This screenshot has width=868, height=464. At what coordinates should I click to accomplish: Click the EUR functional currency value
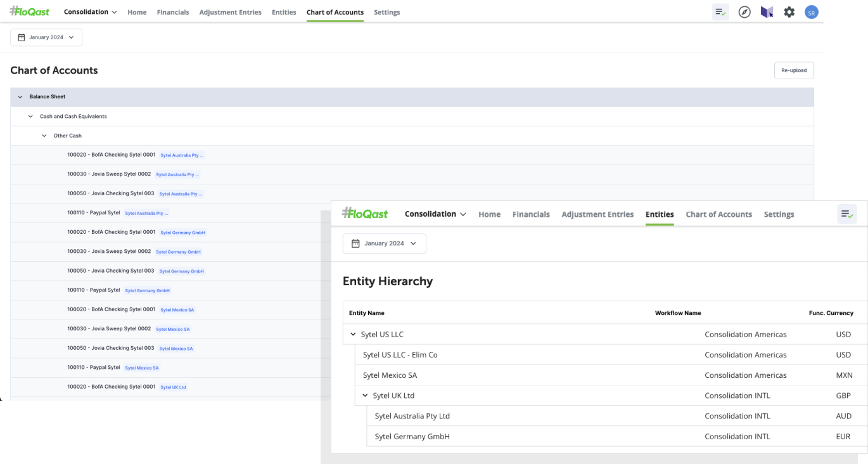pos(843,436)
